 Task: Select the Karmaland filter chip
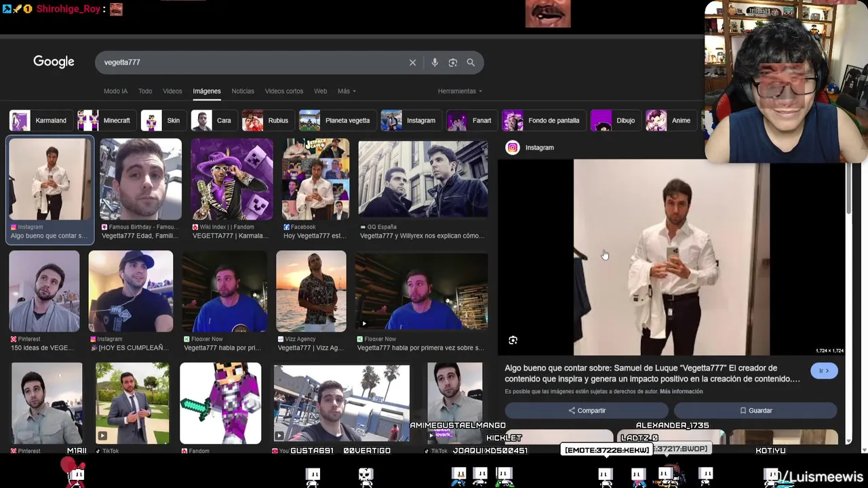(x=39, y=121)
